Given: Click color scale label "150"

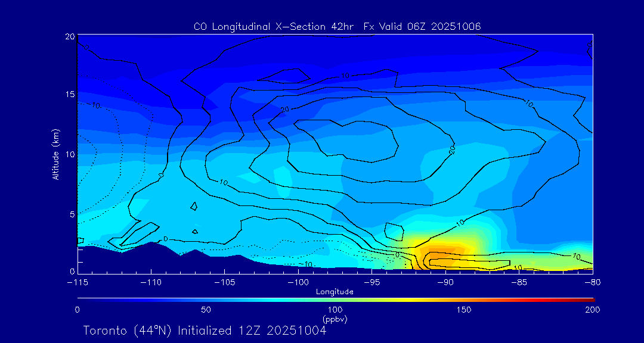Looking at the screenshot, I should 464,310.
